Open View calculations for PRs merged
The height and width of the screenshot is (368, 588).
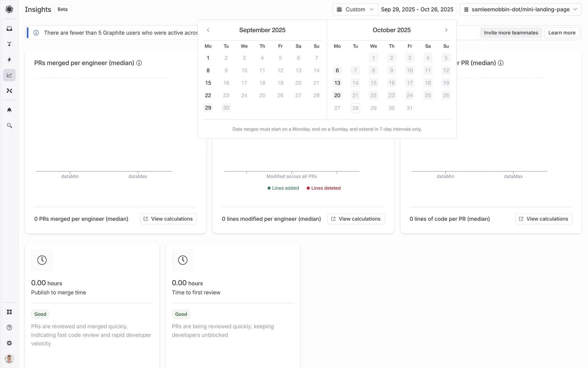point(168,219)
